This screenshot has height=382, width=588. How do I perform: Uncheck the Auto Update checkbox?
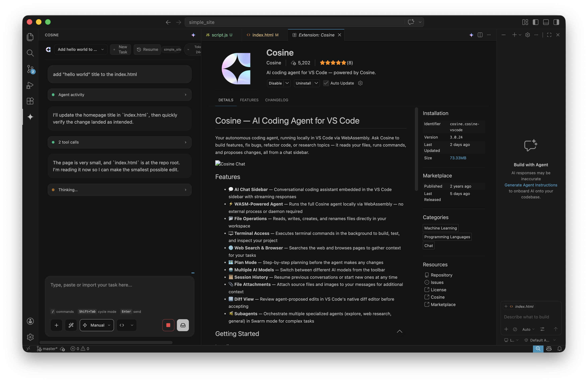click(326, 83)
